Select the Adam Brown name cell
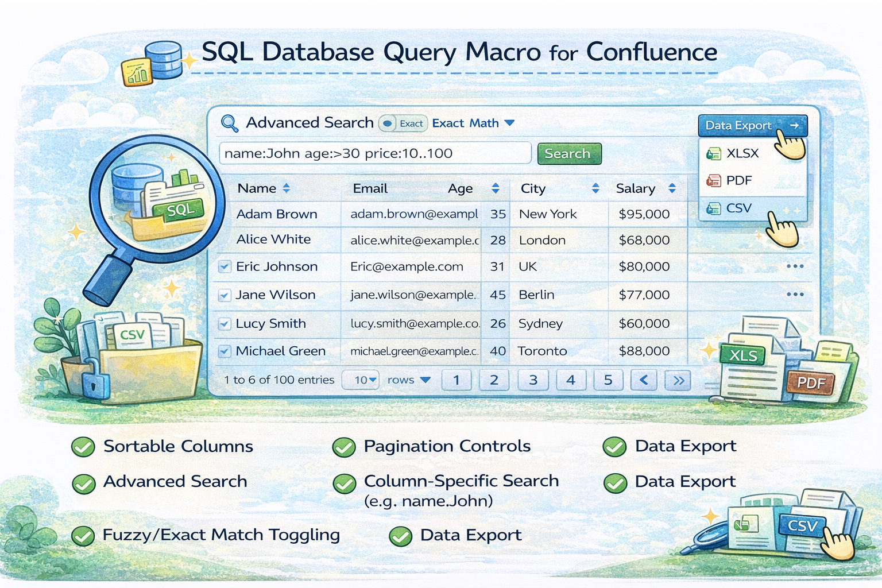 (277, 214)
